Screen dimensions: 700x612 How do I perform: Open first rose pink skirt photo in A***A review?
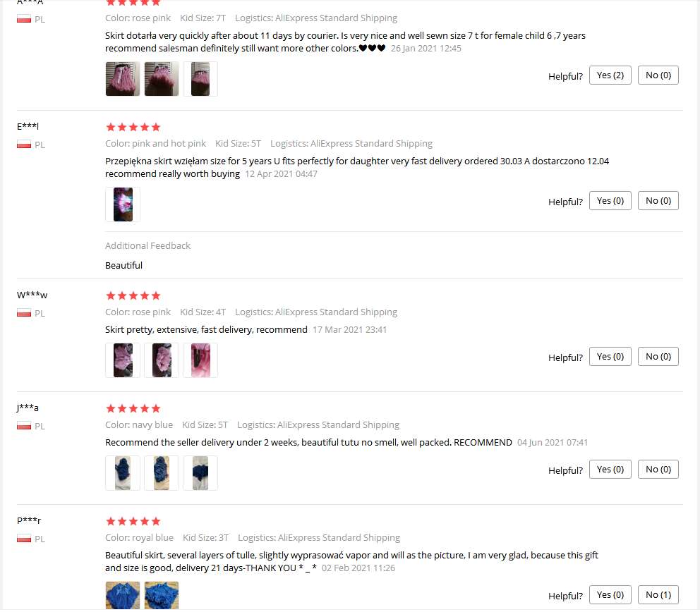(x=123, y=79)
